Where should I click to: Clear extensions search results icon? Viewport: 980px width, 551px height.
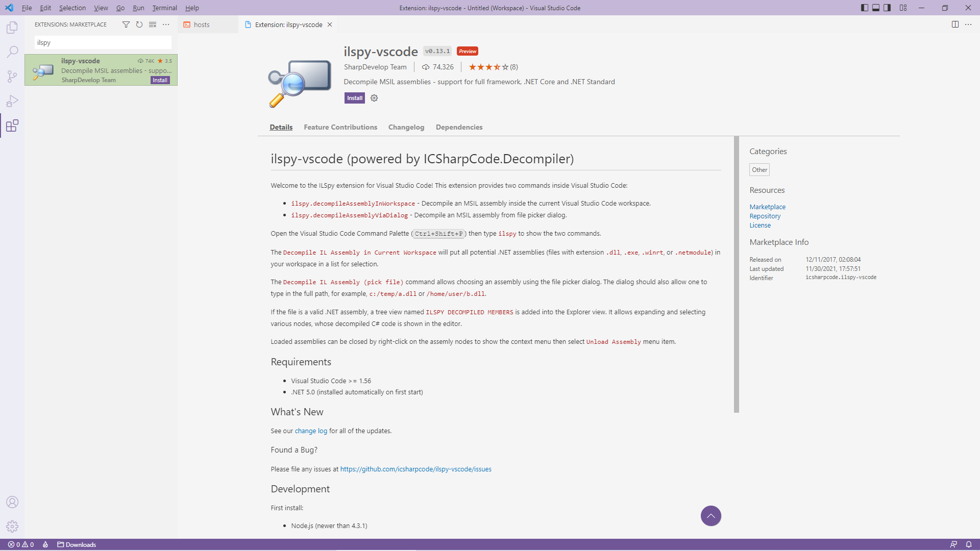click(153, 24)
